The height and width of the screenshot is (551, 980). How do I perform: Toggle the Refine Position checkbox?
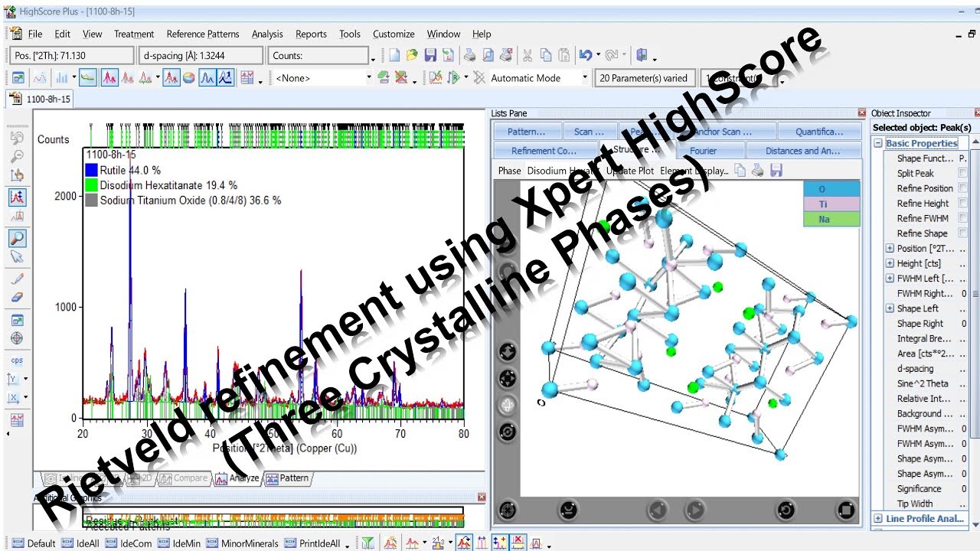coord(962,188)
